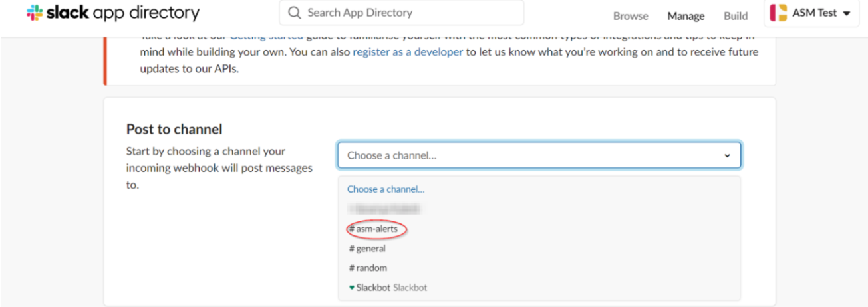Click the Slack app directory logo
Viewport: 868px width, 307px height.
112,13
